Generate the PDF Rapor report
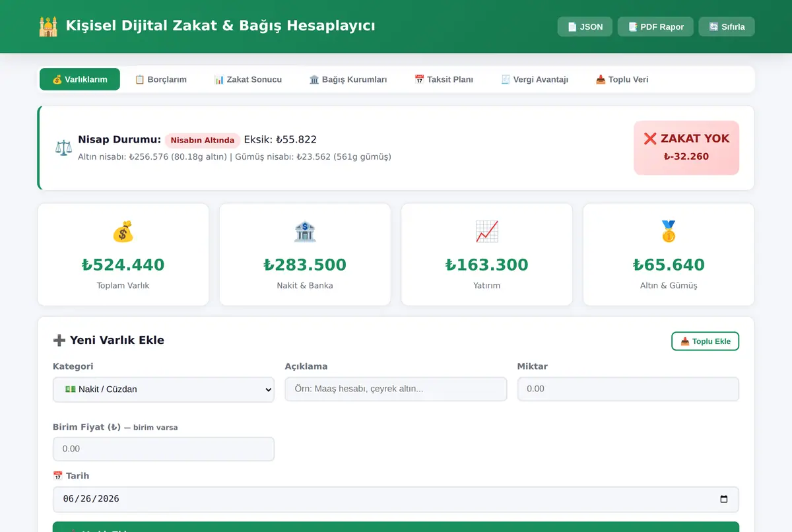This screenshot has width=792, height=532. [655, 26]
